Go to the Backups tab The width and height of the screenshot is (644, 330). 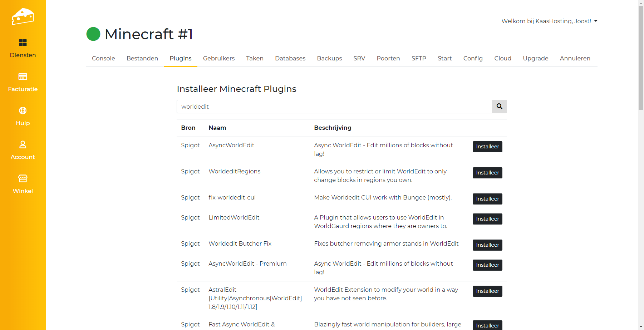pos(329,58)
